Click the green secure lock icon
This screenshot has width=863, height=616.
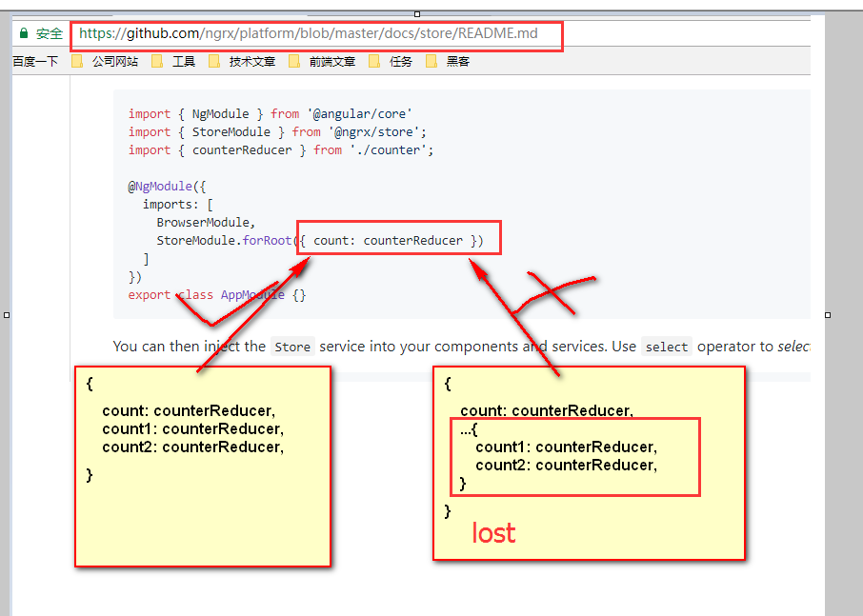[x=24, y=33]
